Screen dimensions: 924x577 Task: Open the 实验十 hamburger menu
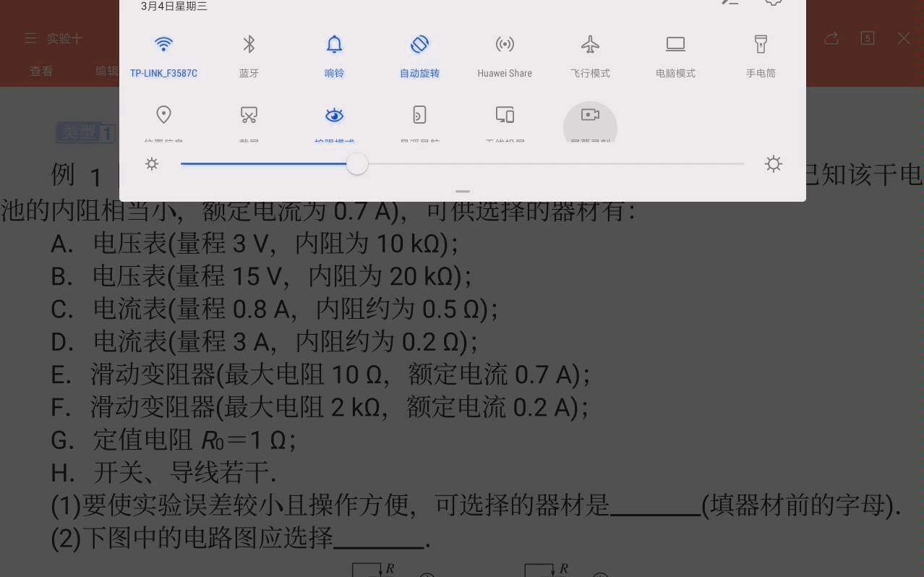click(x=30, y=38)
